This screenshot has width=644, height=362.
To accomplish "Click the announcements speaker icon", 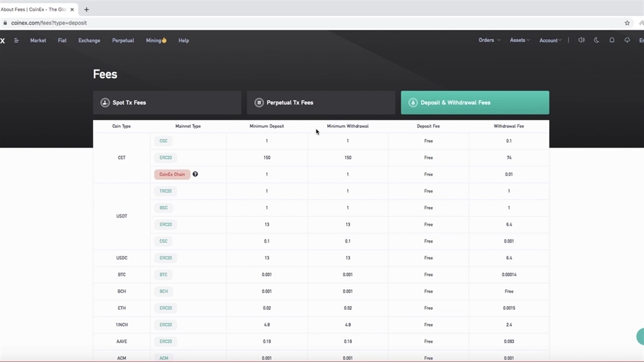I will (581, 40).
